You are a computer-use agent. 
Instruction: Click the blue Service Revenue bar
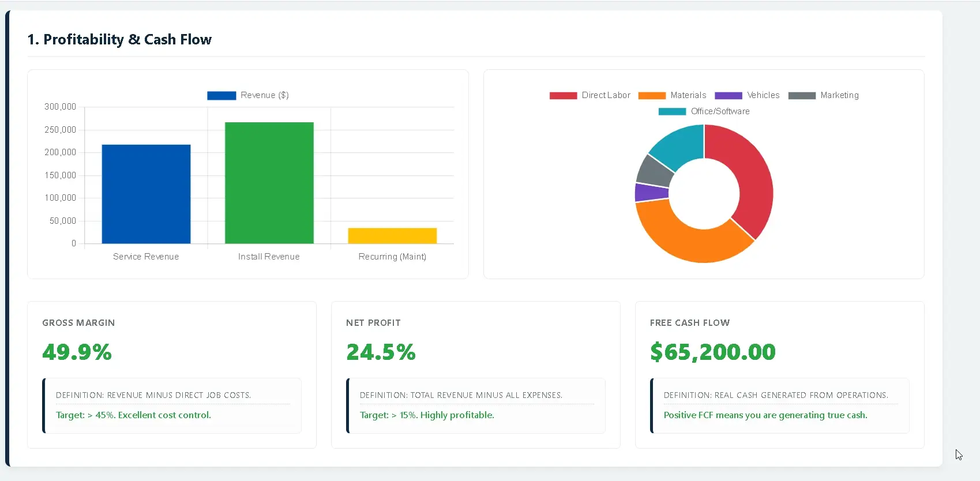coord(146,194)
